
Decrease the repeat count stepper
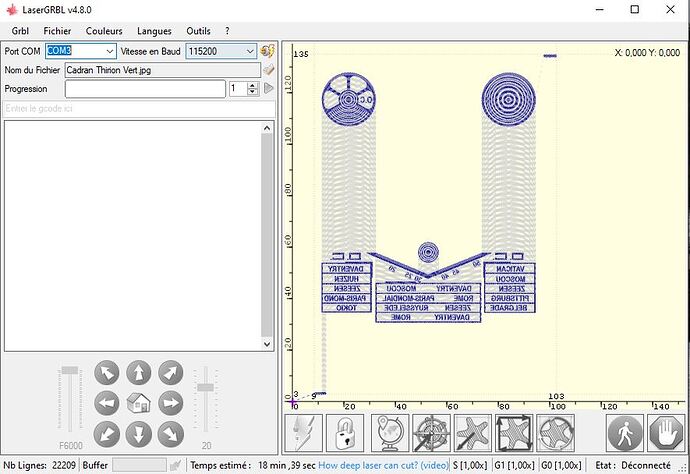tap(253, 92)
